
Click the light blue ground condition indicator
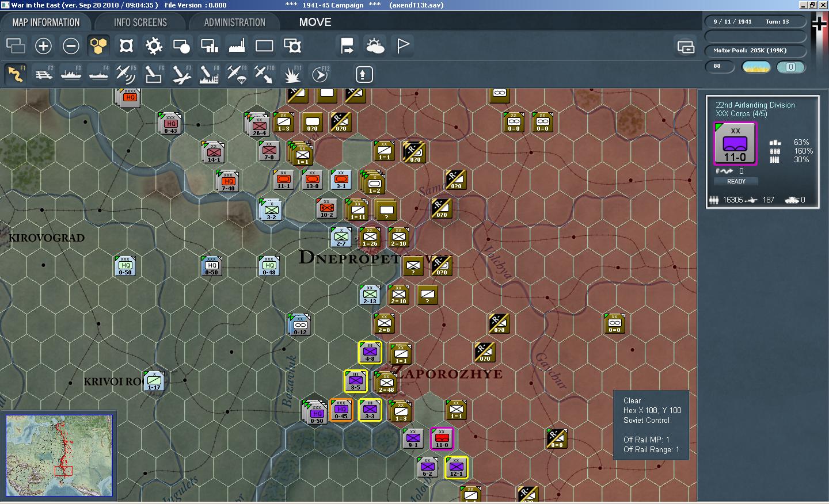(x=790, y=67)
